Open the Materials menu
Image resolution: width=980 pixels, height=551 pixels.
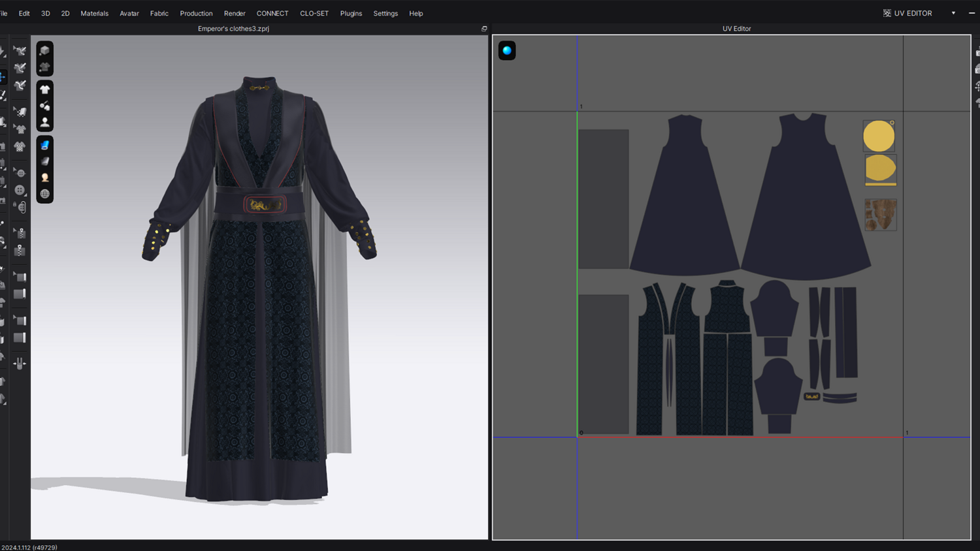(x=94, y=13)
